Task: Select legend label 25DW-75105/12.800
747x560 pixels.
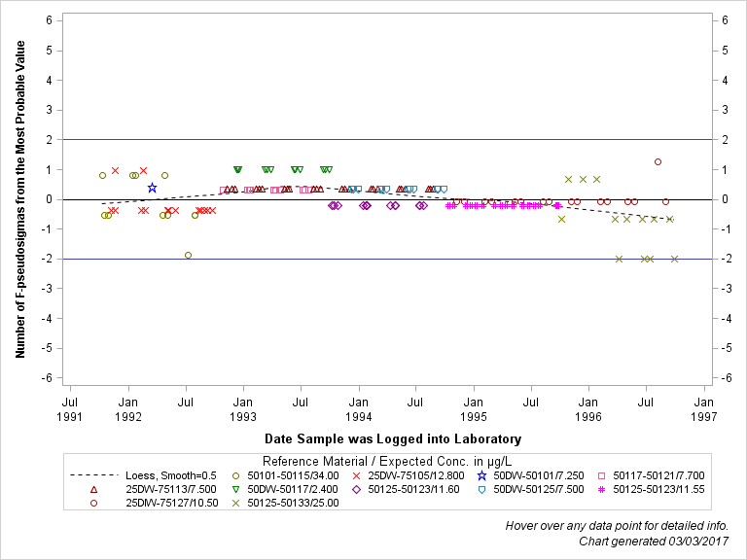Action: pos(416,475)
